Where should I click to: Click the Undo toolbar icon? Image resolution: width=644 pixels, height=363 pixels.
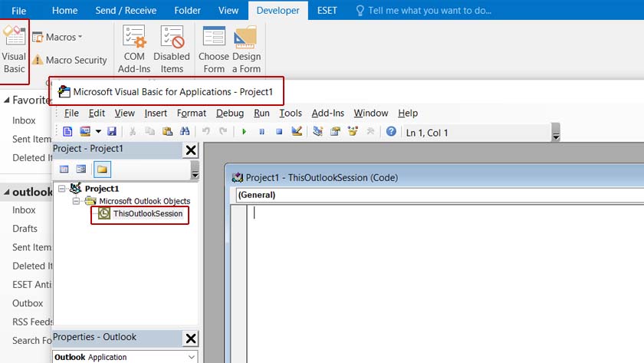(x=206, y=131)
